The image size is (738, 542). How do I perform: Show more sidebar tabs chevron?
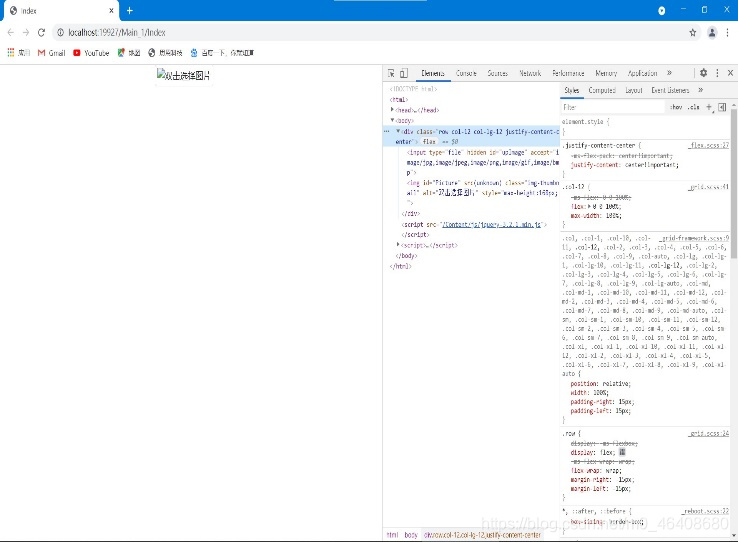coord(700,90)
